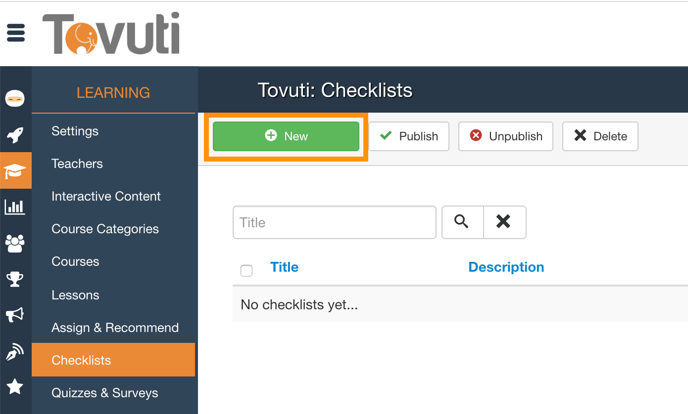Click the Delete button
The image size is (688, 414).
pos(600,136)
